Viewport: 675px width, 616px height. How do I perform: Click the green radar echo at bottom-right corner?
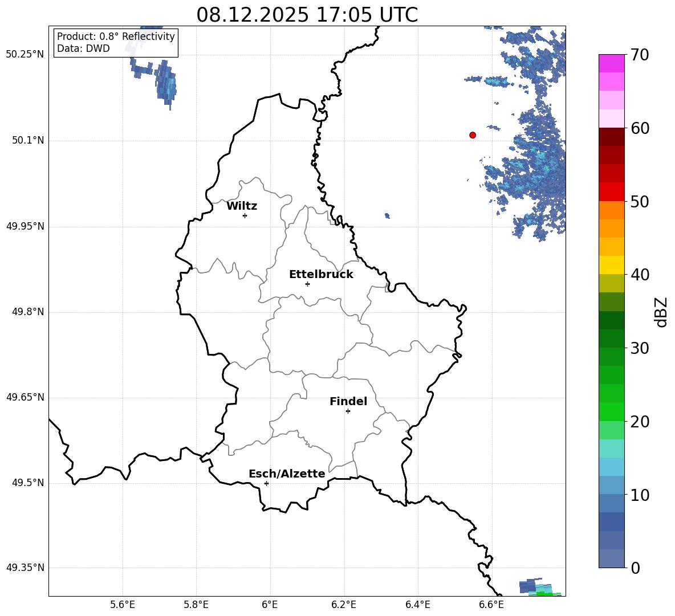pyautogui.click(x=545, y=594)
